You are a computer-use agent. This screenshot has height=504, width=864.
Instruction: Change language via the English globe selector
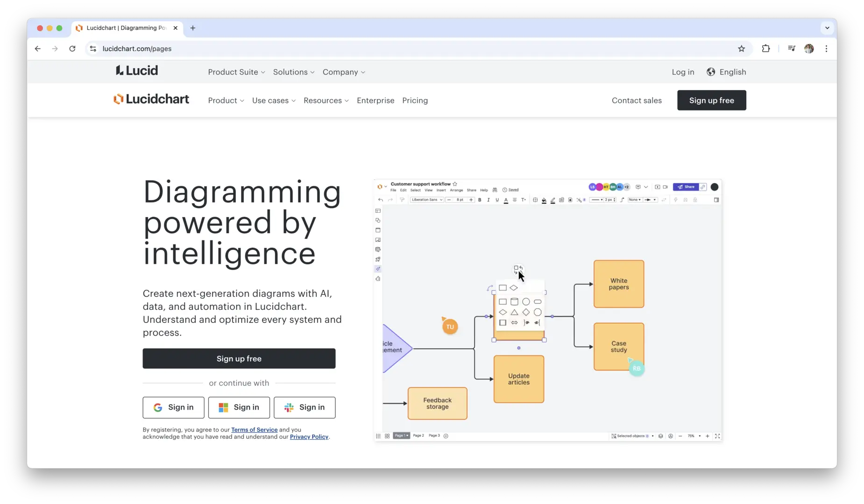point(726,72)
